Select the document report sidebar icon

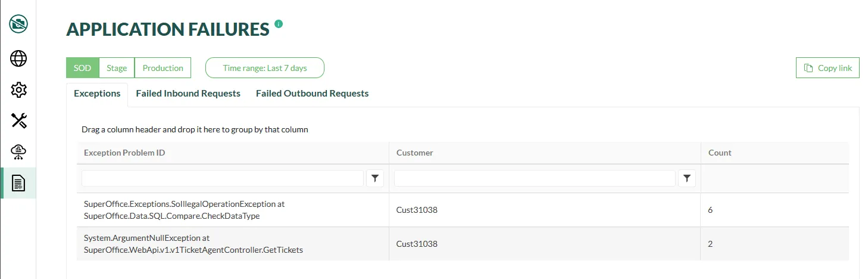pyautogui.click(x=18, y=183)
